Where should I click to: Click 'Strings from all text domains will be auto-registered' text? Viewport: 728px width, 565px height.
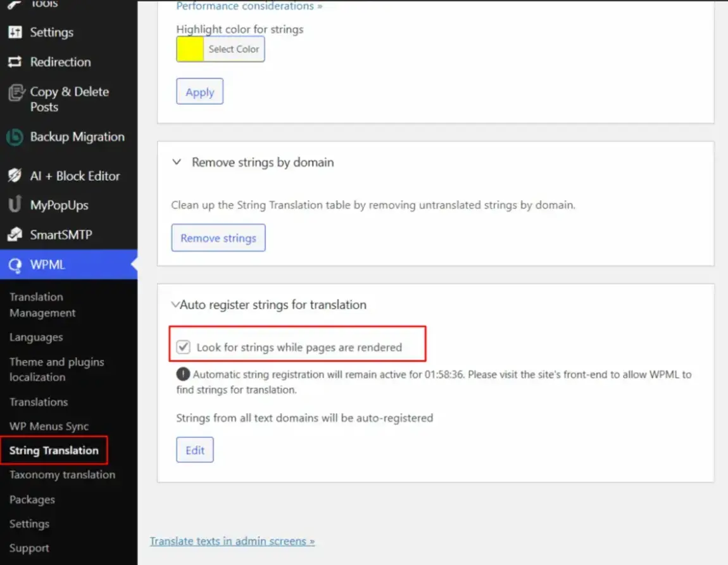click(x=304, y=417)
